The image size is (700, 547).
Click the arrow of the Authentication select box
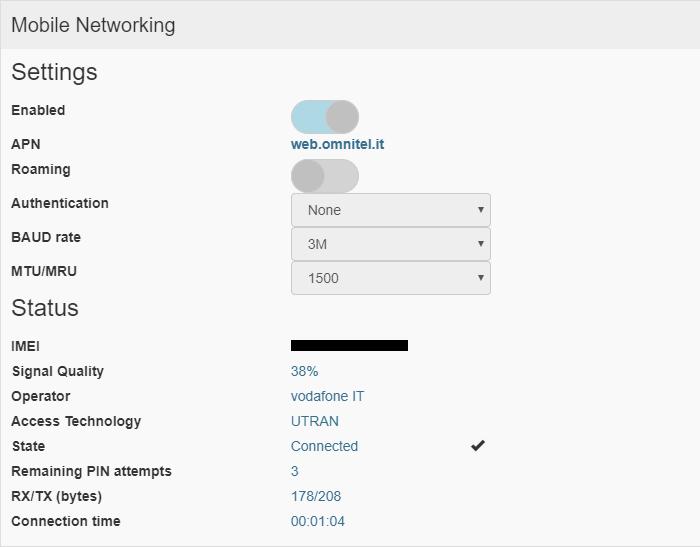coord(481,209)
